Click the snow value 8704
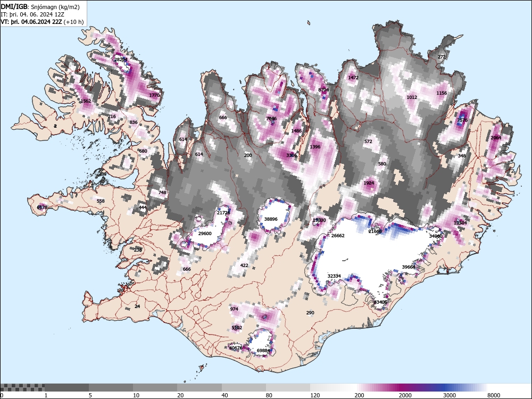The image size is (532, 399). click(323, 90)
